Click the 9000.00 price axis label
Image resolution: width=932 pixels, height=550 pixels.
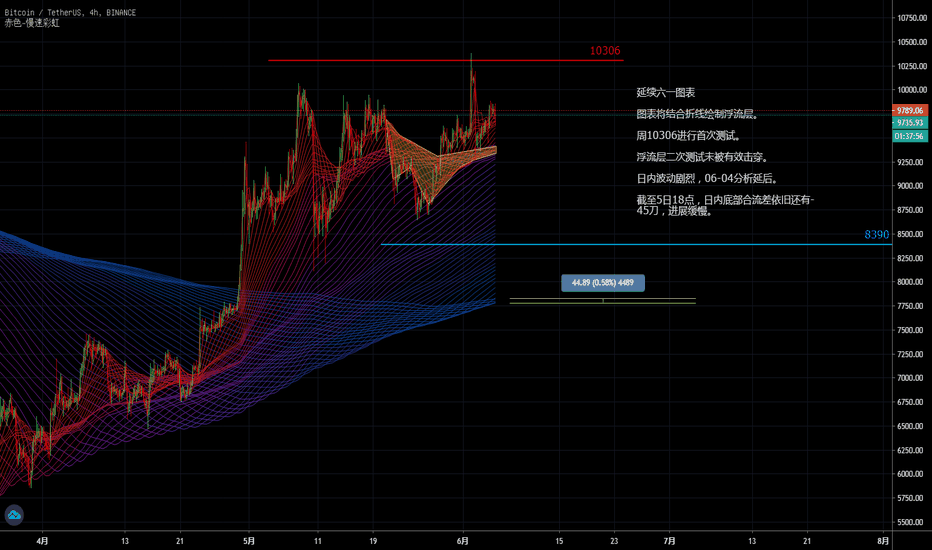912,186
